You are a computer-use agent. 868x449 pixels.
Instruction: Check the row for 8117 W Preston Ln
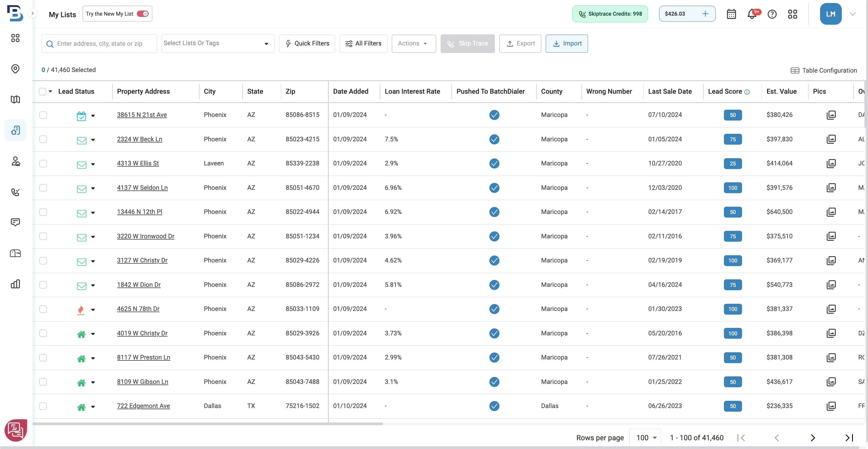43,357
